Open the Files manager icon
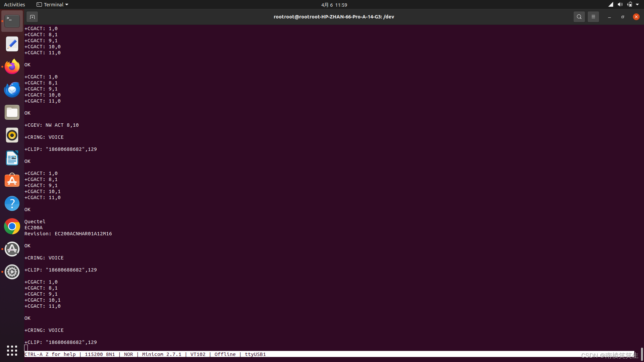 pos(12,112)
